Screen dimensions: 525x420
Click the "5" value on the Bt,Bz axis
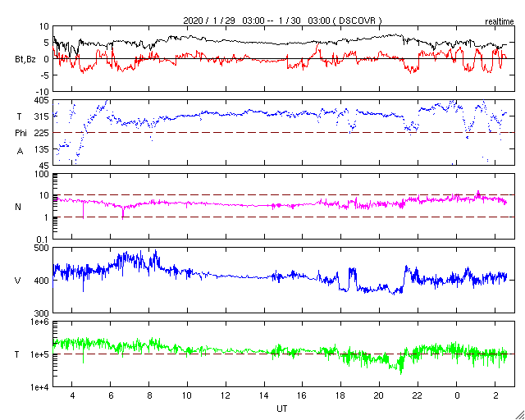[x=47, y=43]
